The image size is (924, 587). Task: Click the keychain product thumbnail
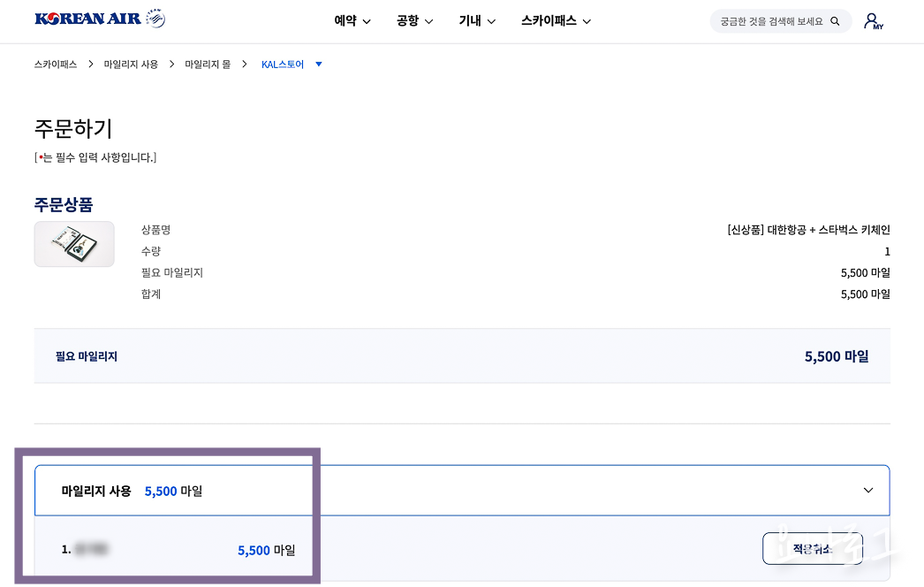point(74,244)
